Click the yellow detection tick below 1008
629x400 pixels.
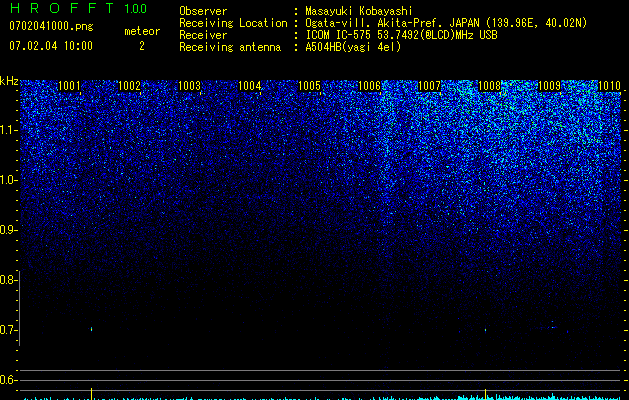(x=485, y=394)
